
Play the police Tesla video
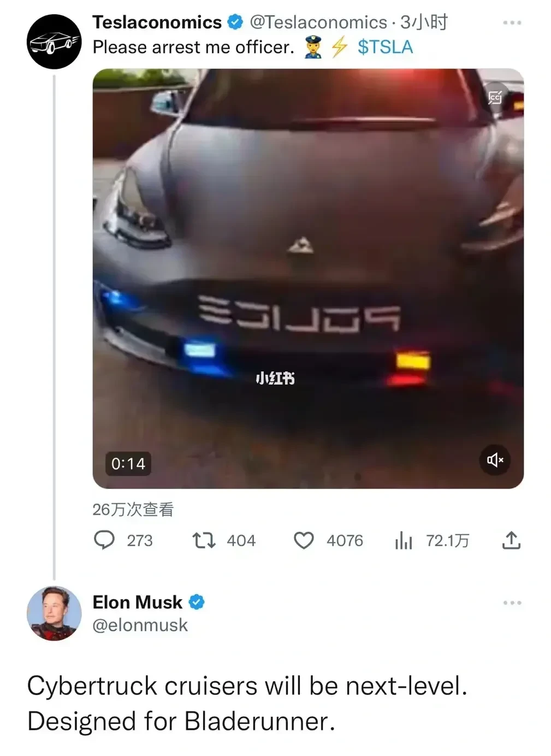[x=308, y=279]
